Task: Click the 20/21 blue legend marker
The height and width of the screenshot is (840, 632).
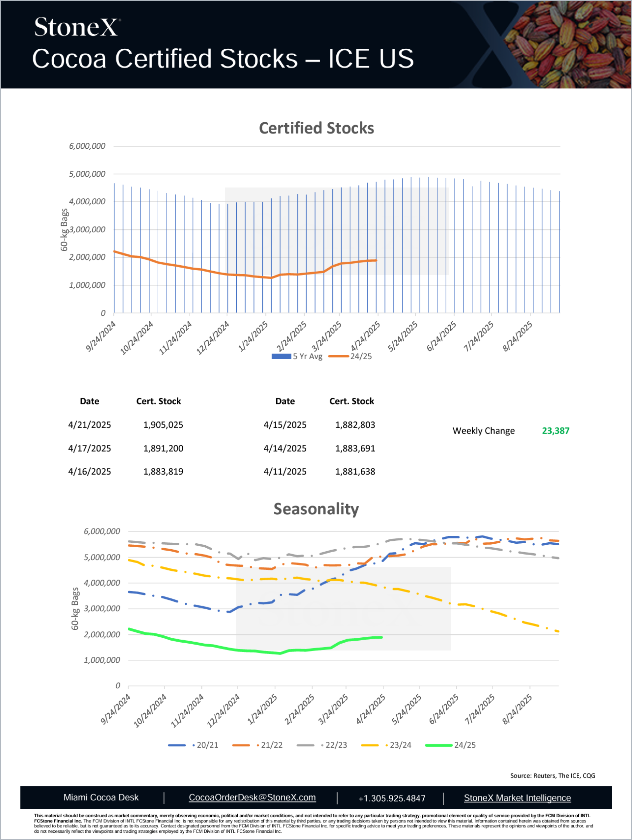Action: point(177,745)
